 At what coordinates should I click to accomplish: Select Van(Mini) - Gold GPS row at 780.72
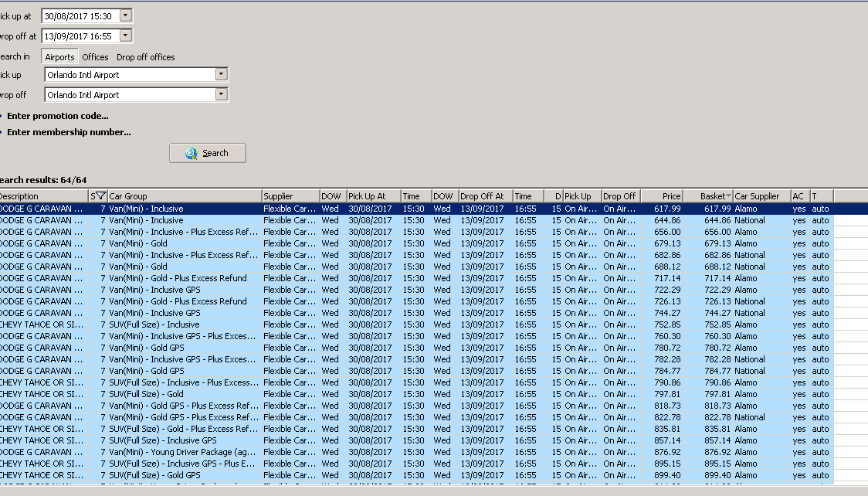417,348
